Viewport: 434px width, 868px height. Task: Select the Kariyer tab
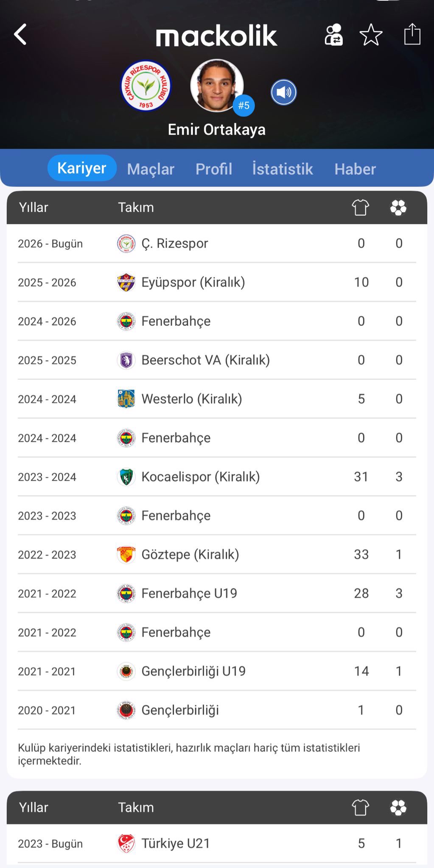(x=81, y=168)
